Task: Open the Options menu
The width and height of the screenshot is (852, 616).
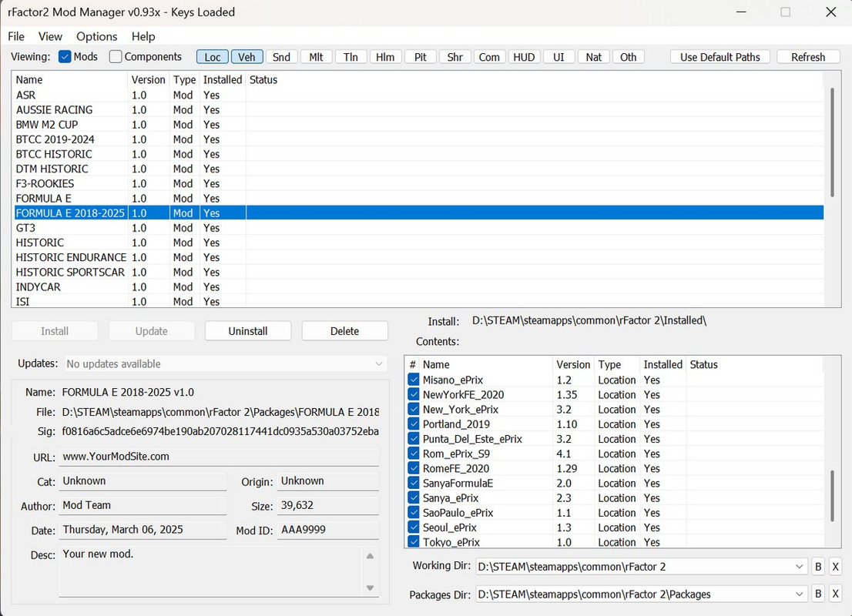Action: (97, 36)
